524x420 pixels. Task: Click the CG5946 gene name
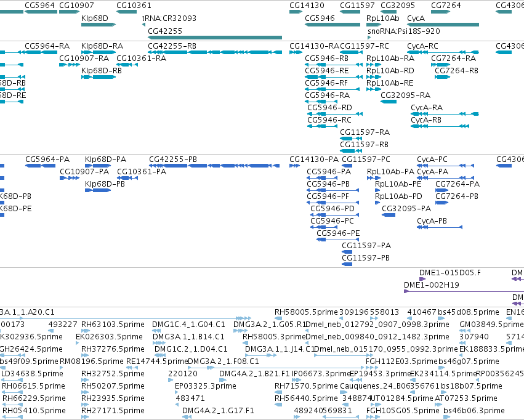(320, 18)
